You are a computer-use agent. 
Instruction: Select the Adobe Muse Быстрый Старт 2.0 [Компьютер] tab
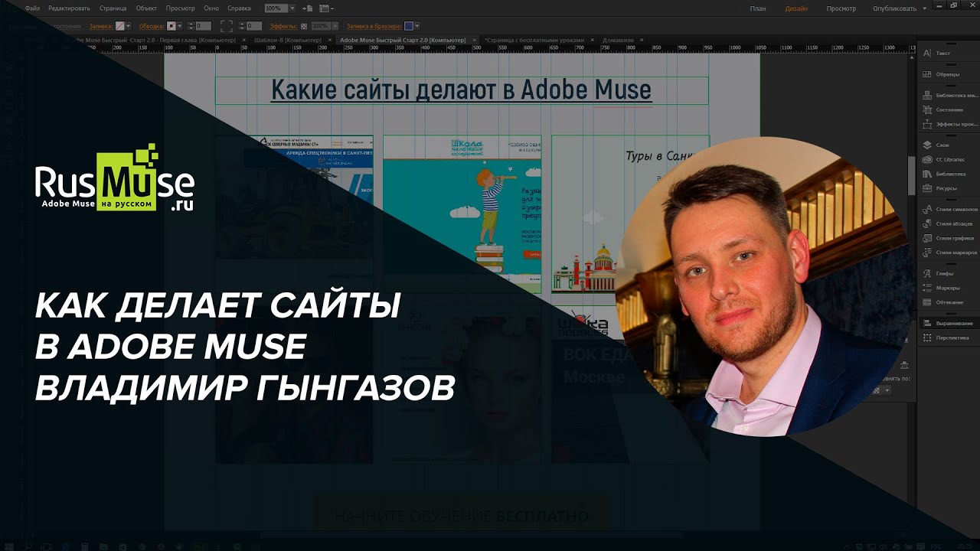(403, 40)
